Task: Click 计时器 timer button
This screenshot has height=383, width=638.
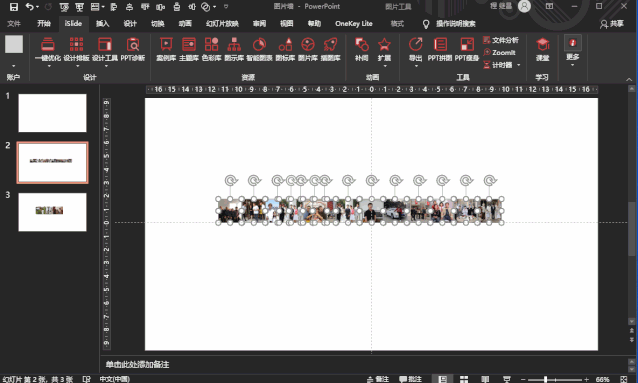Action: click(498, 65)
